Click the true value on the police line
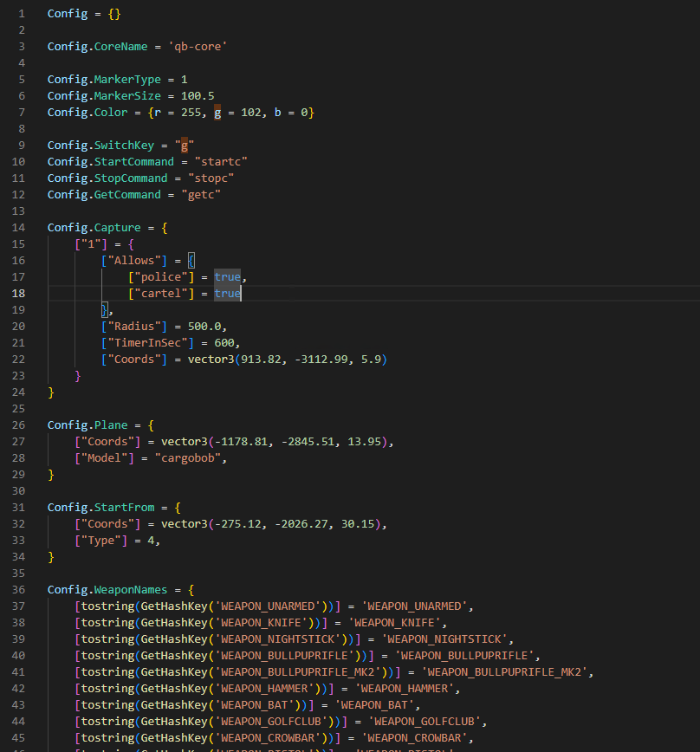The image size is (700, 752). [228, 277]
